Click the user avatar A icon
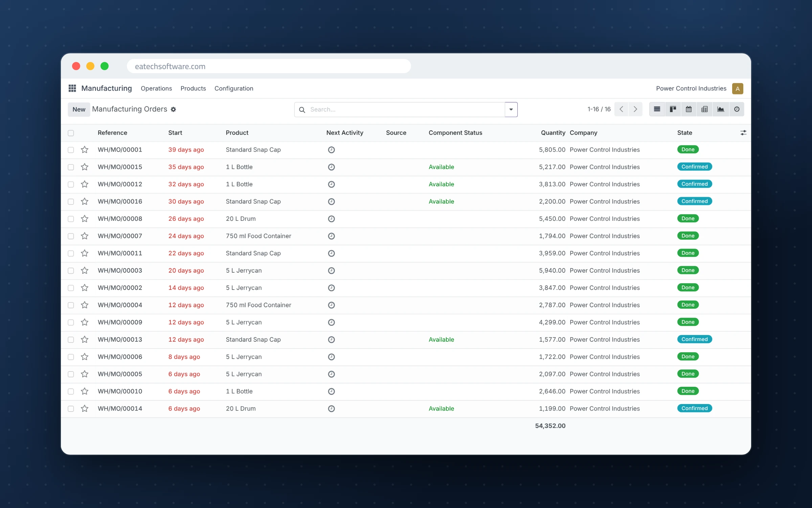 point(738,88)
